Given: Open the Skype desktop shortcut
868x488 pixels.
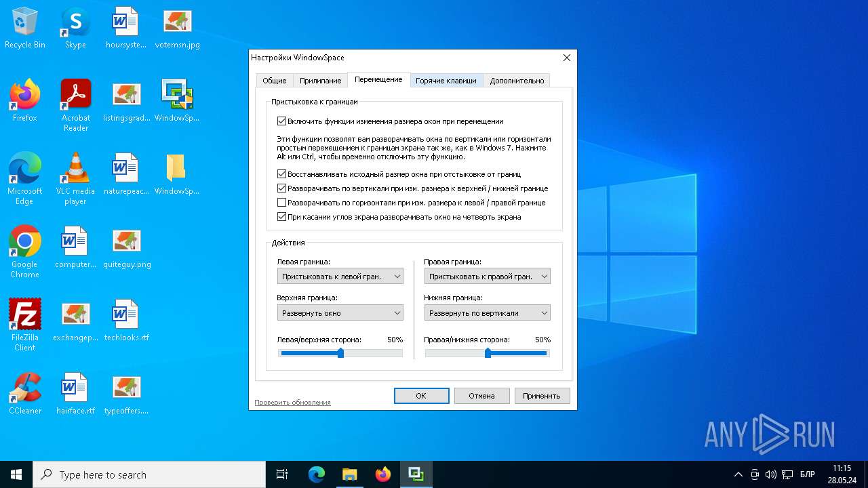Looking at the screenshot, I should point(75,28).
